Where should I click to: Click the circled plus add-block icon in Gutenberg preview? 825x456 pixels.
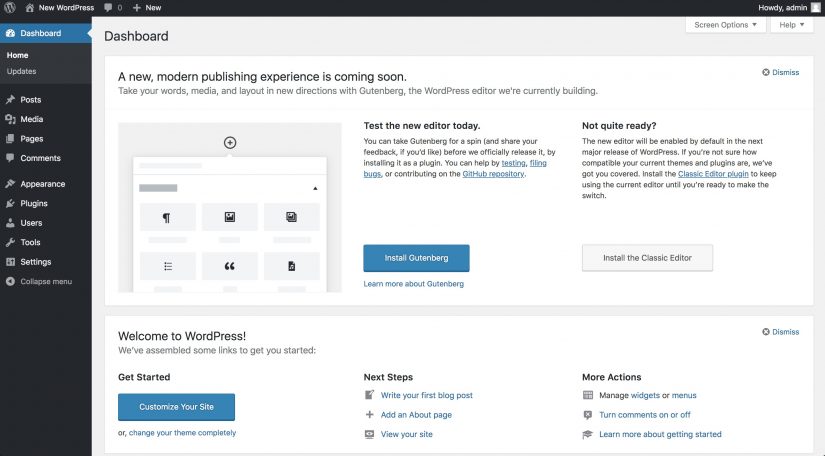pos(230,143)
